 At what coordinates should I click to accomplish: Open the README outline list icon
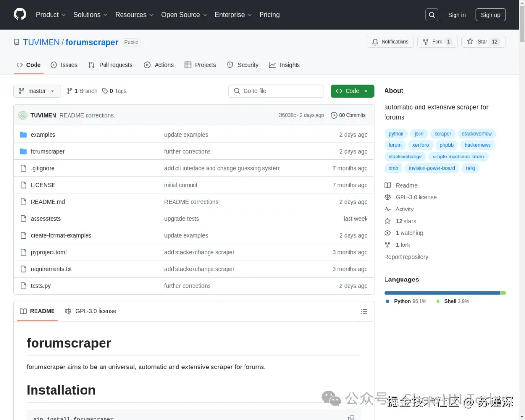[364, 311]
